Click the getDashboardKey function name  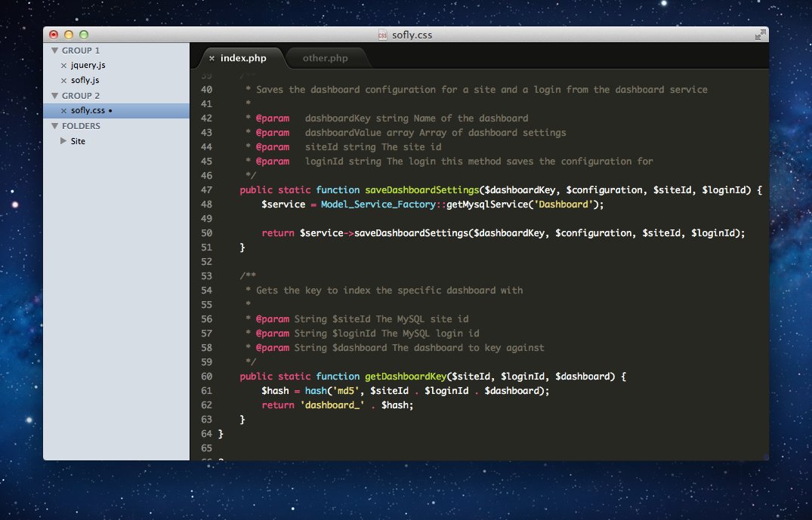point(406,376)
